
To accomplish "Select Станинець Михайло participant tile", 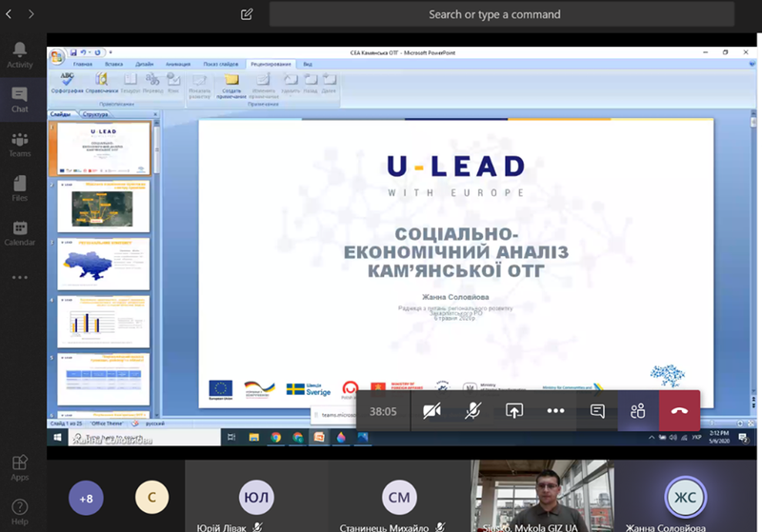I will coord(399,496).
